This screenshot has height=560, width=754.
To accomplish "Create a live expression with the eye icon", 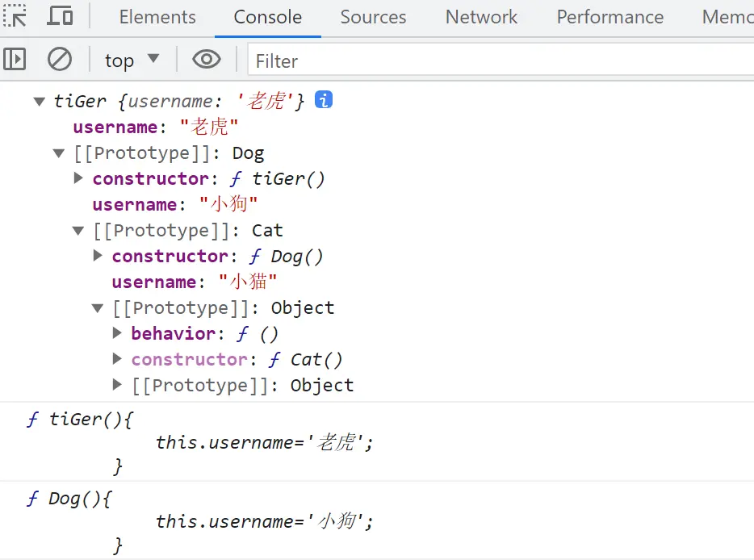I will 207,60.
